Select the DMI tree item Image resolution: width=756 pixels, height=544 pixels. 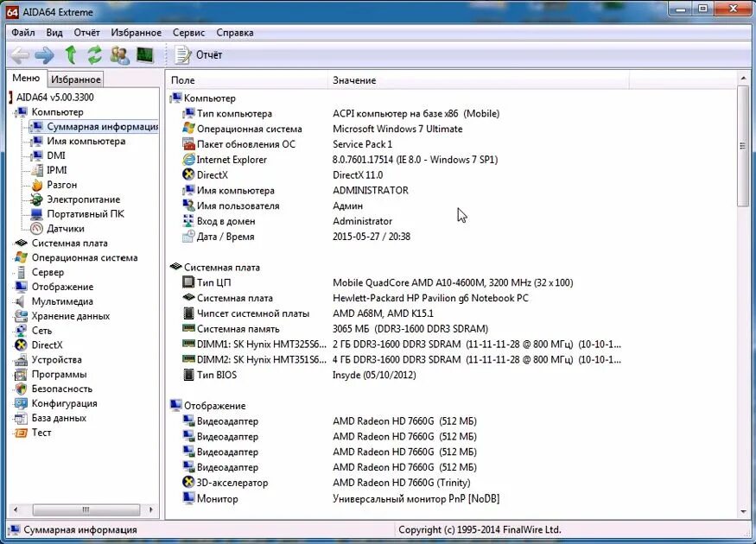(x=56, y=155)
